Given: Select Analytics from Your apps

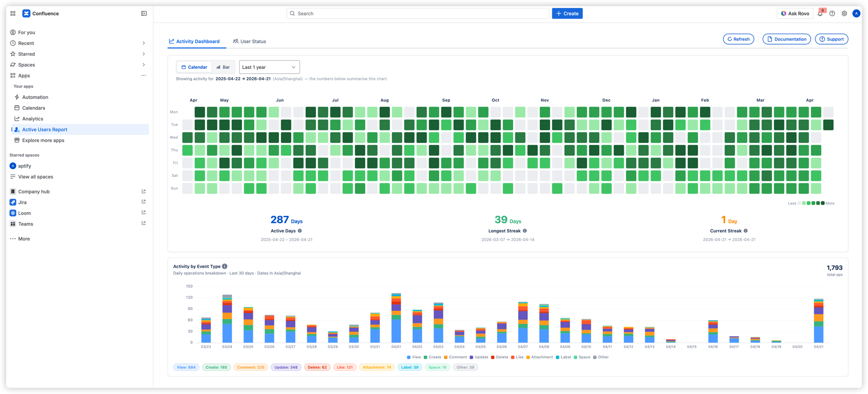Looking at the screenshot, I should [32, 119].
